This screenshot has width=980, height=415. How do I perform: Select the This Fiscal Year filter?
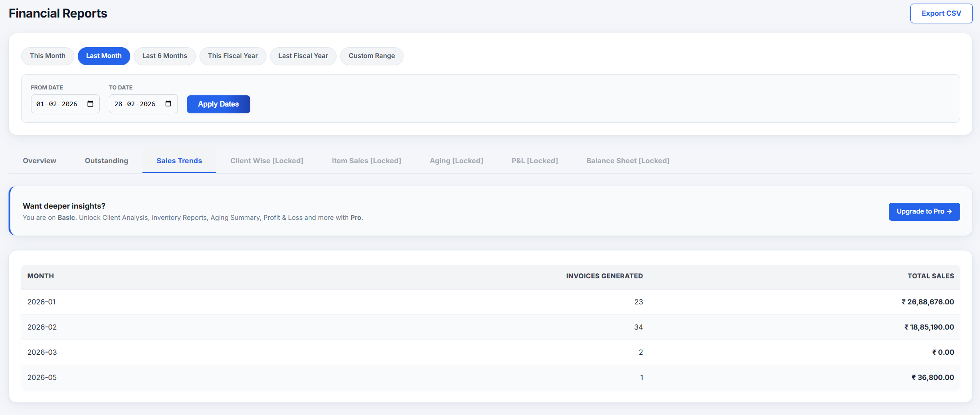(x=233, y=56)
